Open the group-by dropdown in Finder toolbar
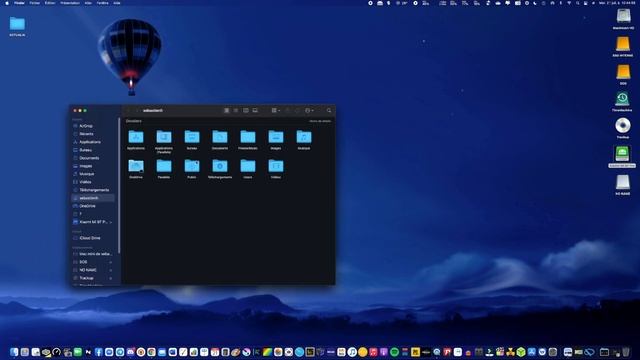Image resolution: width=640 pixels, height=360 pixels. pyautogui.click(x=276, y=111)
